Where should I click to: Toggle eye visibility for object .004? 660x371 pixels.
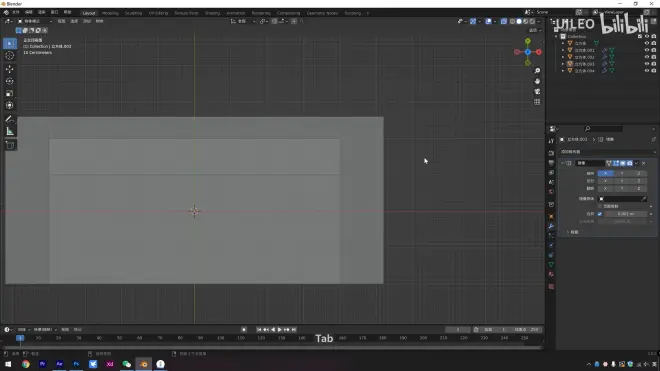[x=647, y=71]
